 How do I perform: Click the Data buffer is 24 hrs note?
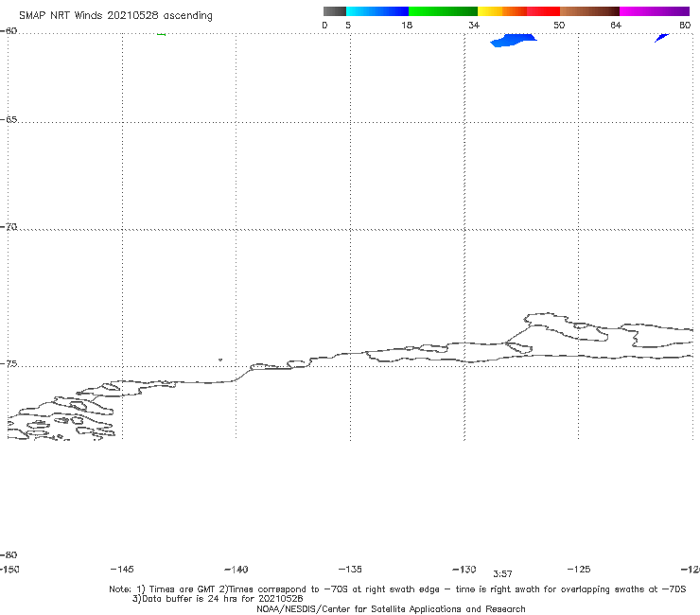tap(218, 599)
